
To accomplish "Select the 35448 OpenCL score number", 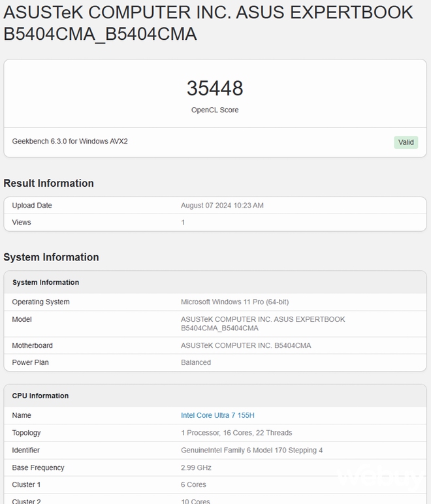I will tap(215, 88).
